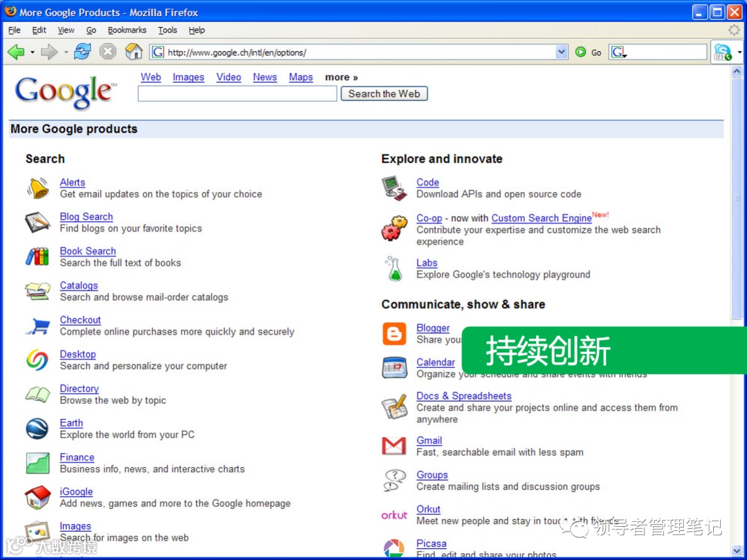Open the Forward button history dropdown arrow
747x560 pixels.
(66, 53)
